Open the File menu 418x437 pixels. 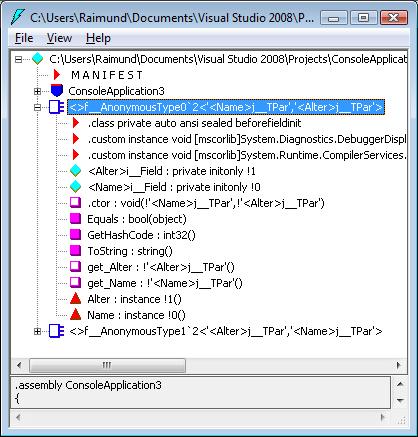pos(24,38)
